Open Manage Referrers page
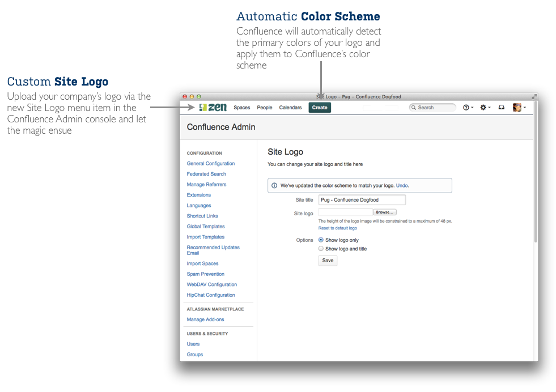 coord(206,185)
